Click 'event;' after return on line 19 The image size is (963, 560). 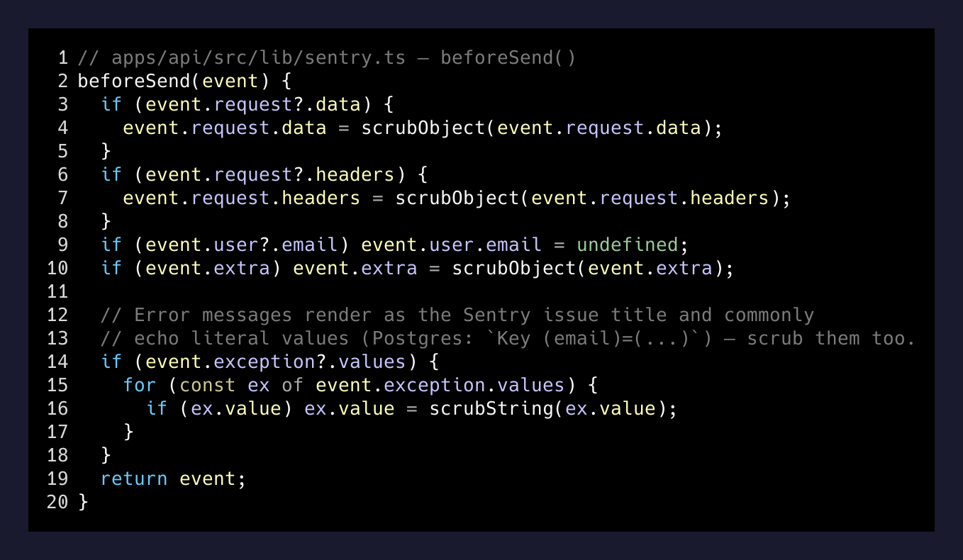click(213, 478)
